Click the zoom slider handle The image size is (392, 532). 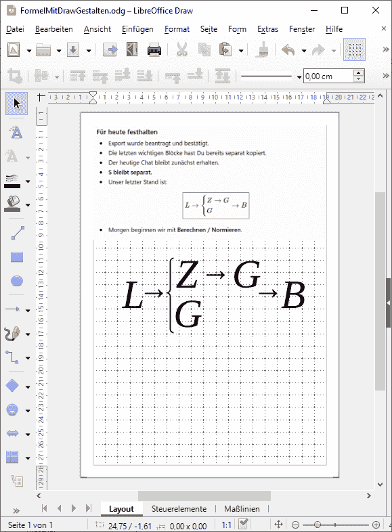pos(318,525)
